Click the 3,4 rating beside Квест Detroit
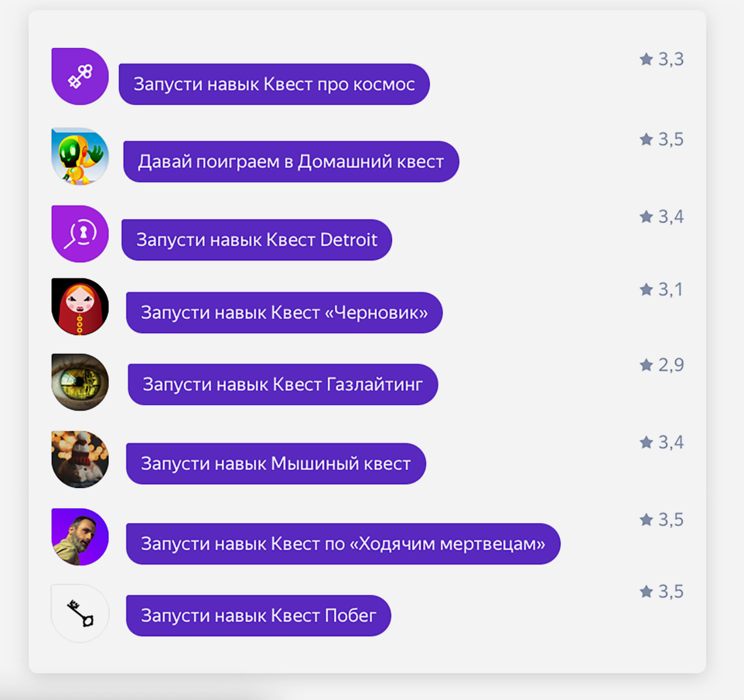The height and width of the screenshot is (700, 744). pos(662,216)
